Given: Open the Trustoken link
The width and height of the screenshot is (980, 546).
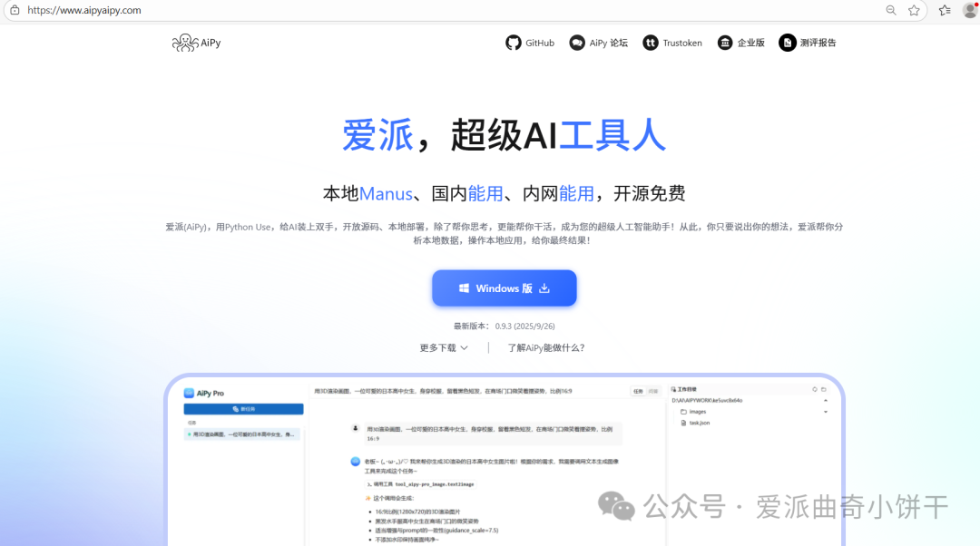Looking at the screenshot, I should coord(672,43).
